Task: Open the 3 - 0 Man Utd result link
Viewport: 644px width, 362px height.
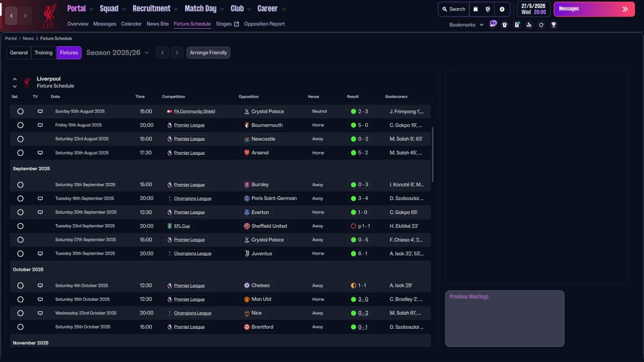Action: tap(363, 299)
